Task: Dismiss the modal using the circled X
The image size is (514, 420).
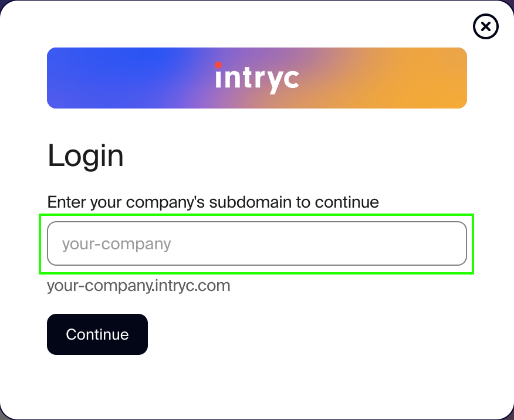Action: tap(485, 26)
